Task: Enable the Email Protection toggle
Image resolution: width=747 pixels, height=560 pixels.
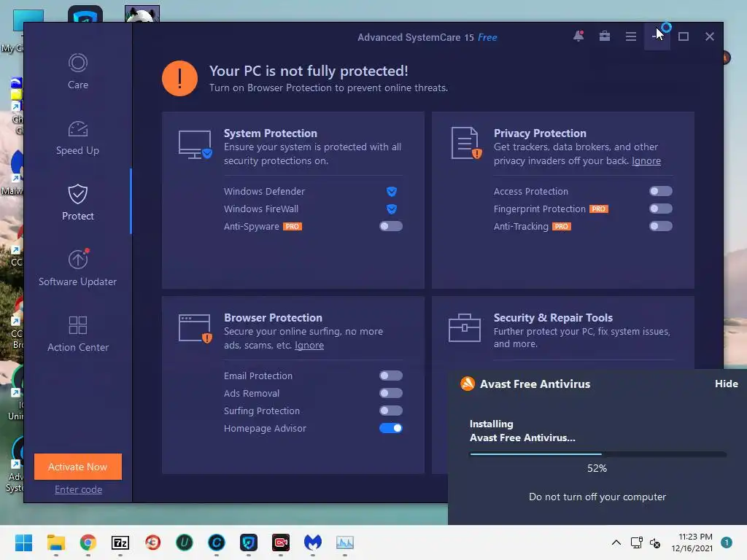Action: click(391, 376)
